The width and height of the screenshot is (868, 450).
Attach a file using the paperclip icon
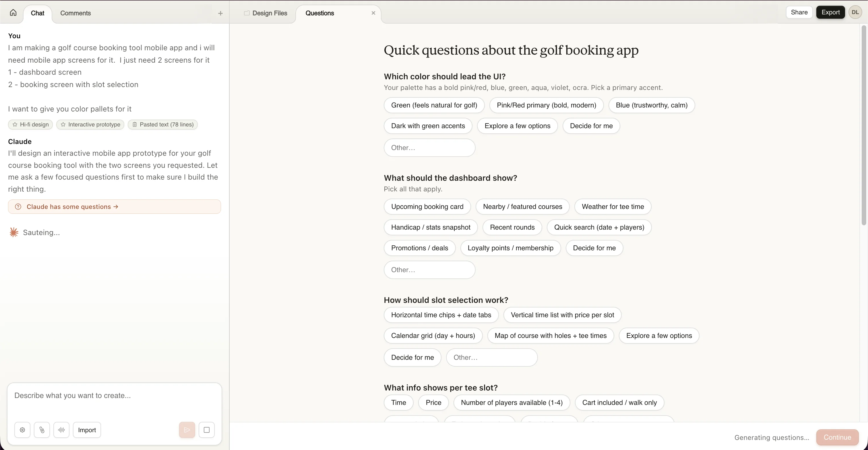(x=42, y=430)
